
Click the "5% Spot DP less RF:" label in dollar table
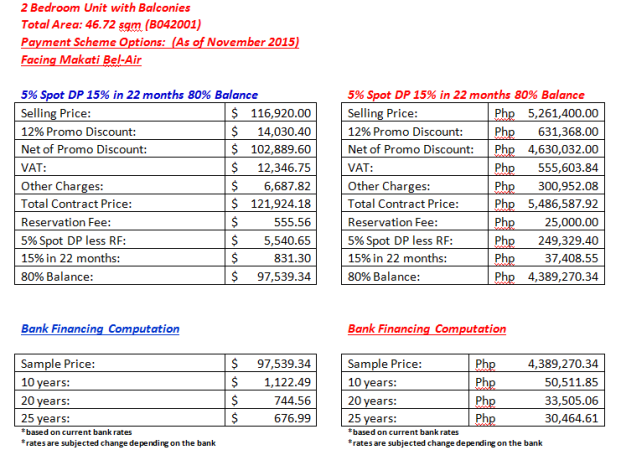click(x=73, y=240)
